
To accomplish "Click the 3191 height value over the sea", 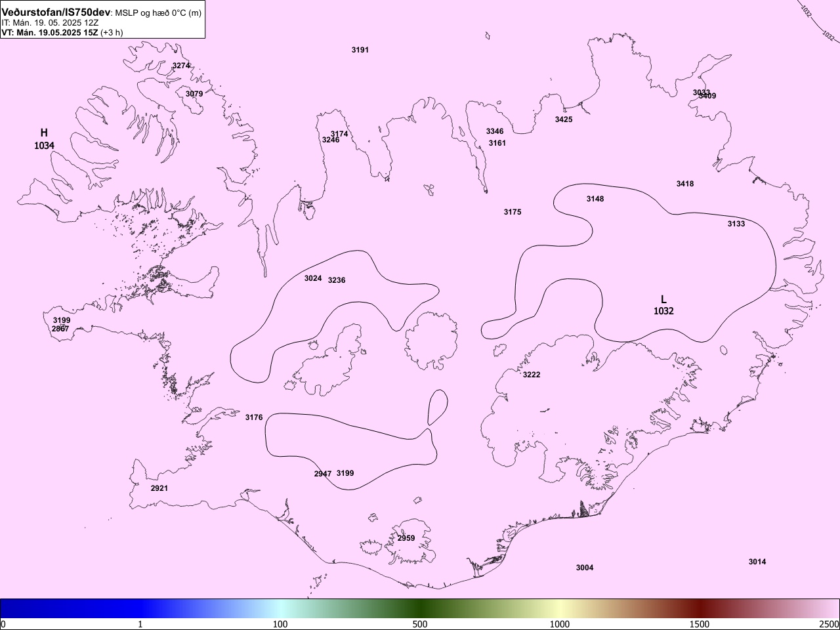I will point(360,50).
